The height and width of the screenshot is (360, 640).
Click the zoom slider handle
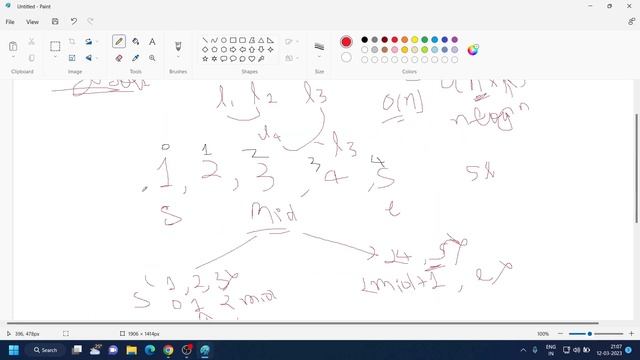pyautogui.click(x=589, y=333)
